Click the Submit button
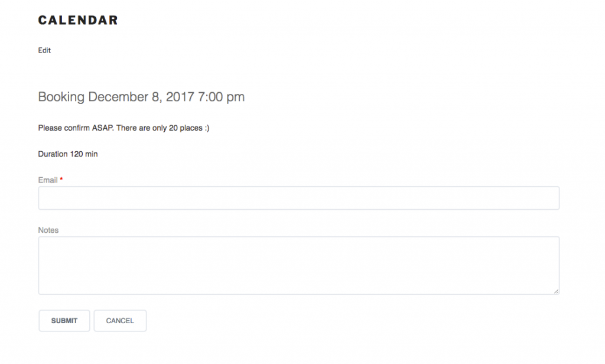This screenshot has height=364, width=605. coord(64,321)
